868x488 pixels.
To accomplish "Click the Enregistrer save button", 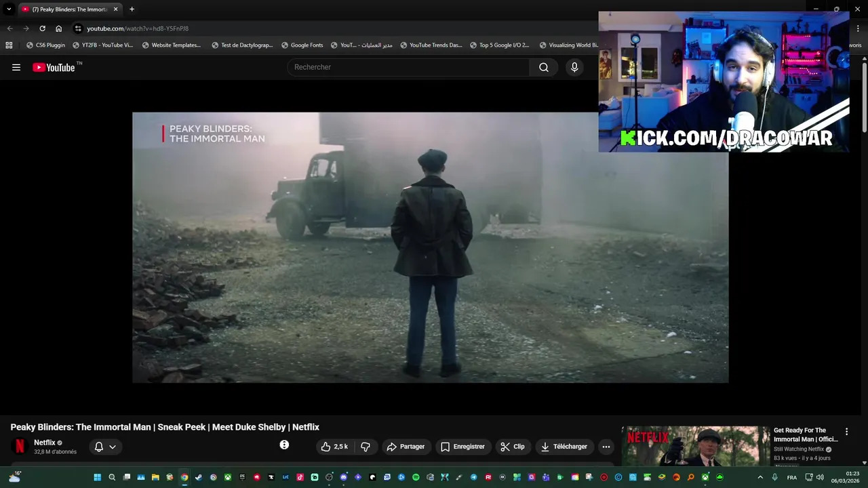I will point(462,447).
